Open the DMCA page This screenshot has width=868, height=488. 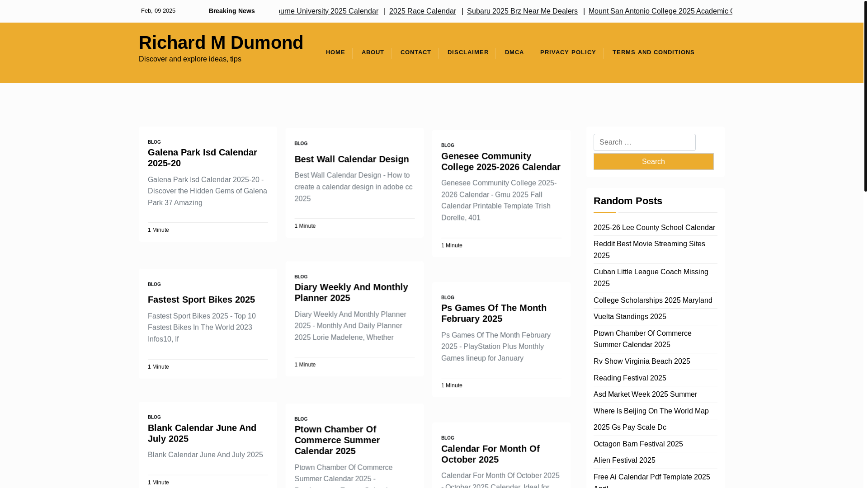point(514,52)
